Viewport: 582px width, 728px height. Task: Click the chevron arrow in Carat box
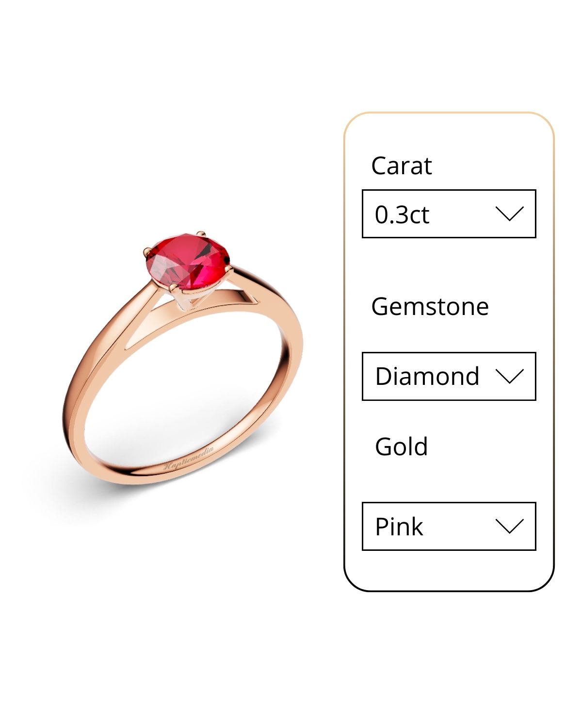(x=509, y=214)
